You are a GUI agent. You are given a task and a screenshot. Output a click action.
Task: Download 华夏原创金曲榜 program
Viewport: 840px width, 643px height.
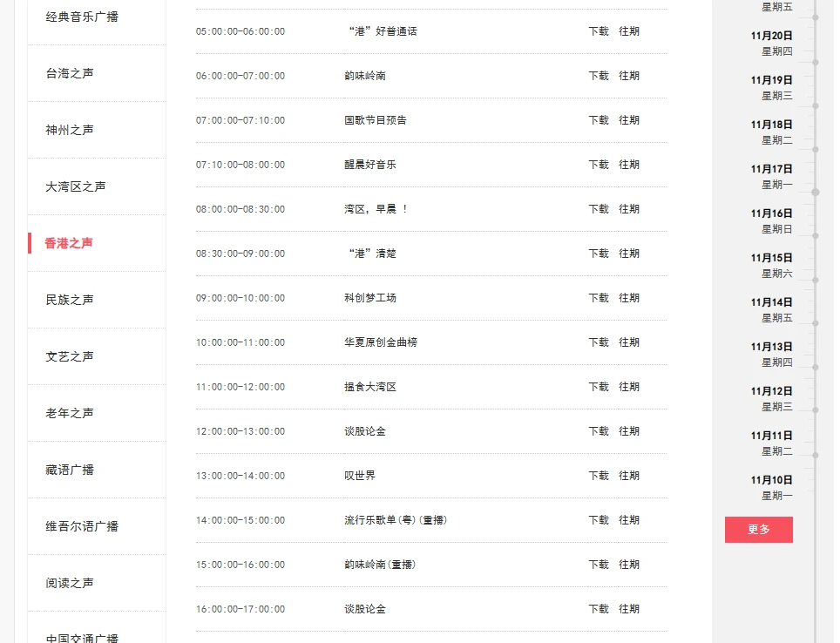click(599, 342)
